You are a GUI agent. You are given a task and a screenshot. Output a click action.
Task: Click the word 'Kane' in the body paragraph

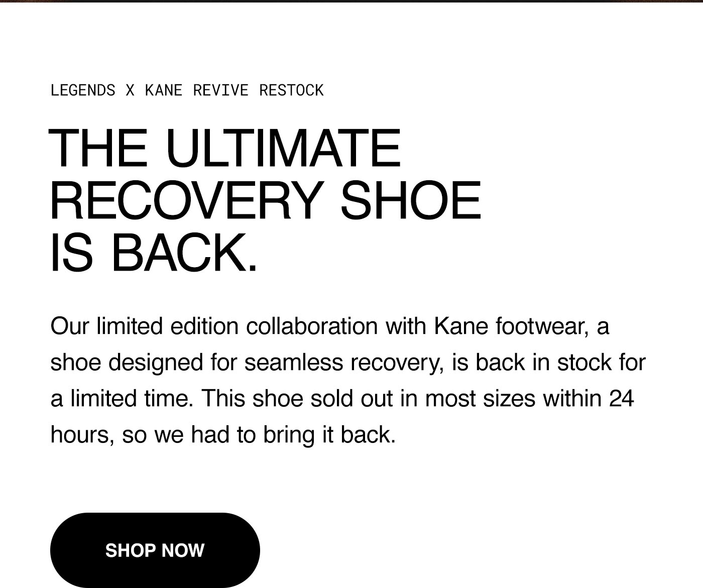point(461,326)
